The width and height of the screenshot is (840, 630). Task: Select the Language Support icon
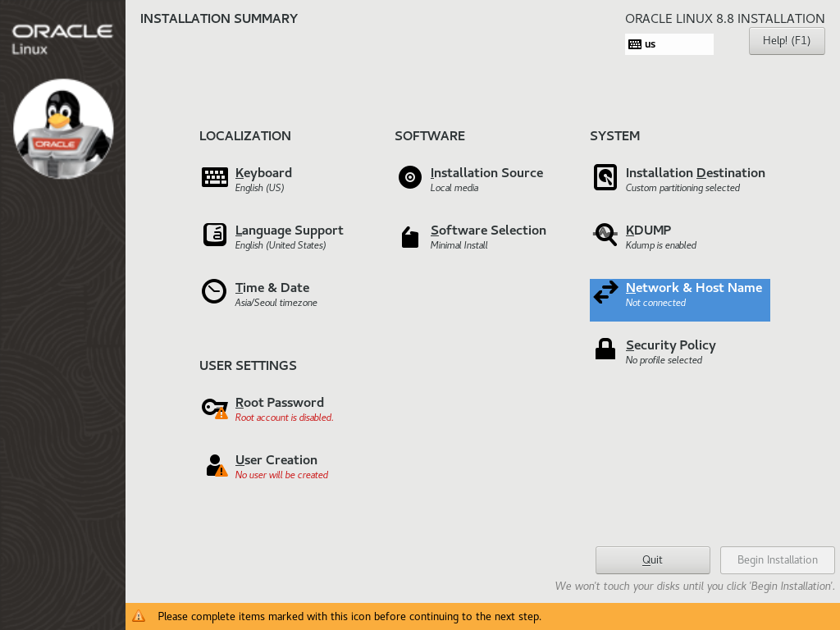pyautogui.click(x=214, y=235)
